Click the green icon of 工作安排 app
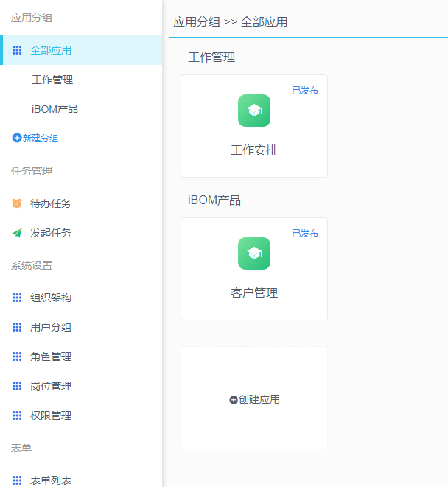448x487 pixels. (x=254, y=111)
